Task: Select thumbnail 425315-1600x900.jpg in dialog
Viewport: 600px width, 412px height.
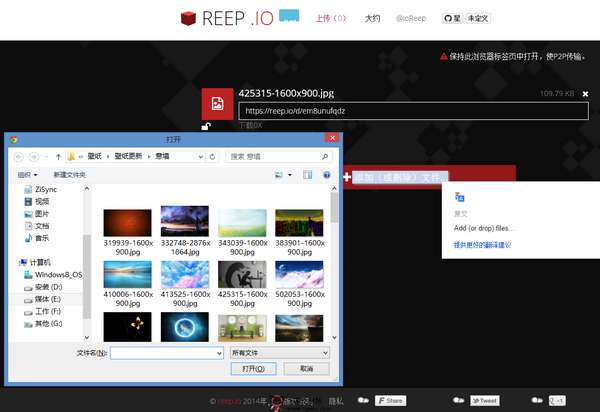Action: pyautogui.click(x=242, y=274)
